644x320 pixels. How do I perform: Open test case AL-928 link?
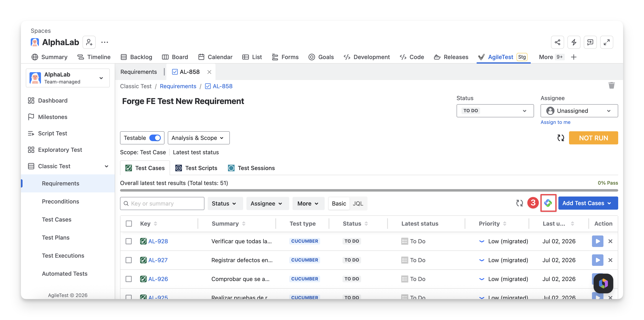point(158,241)
